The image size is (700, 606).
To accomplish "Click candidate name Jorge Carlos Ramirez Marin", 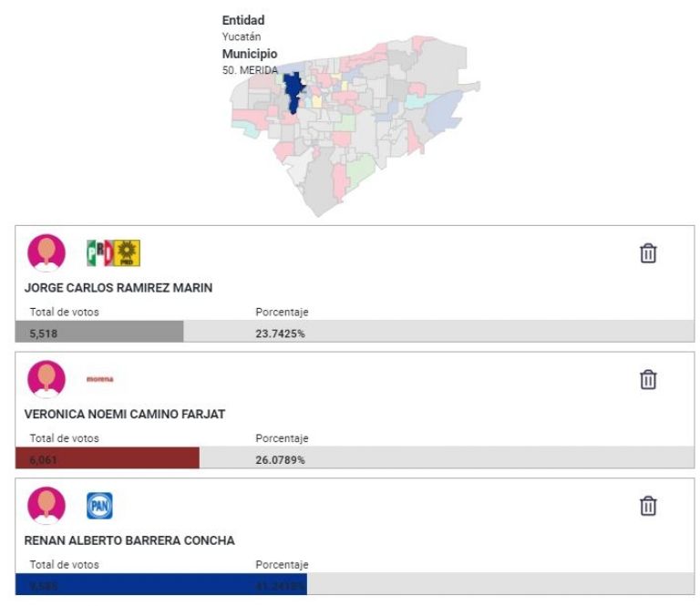I will click(x=118, y=288).
